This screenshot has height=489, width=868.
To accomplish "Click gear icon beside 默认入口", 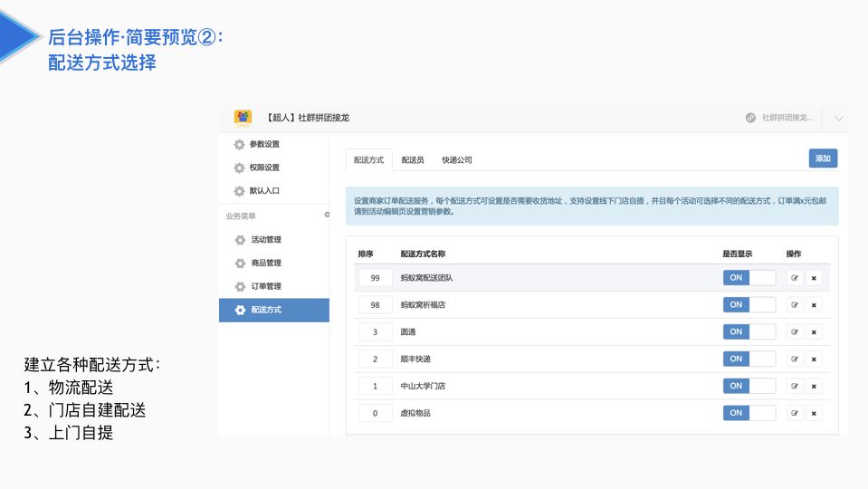I will 239,191.
